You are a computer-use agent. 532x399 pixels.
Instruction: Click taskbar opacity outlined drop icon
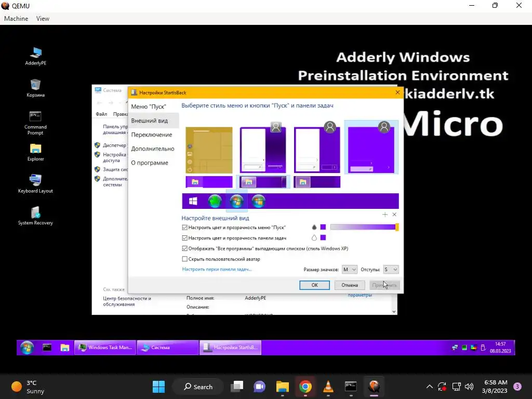[x=314, y=238]
